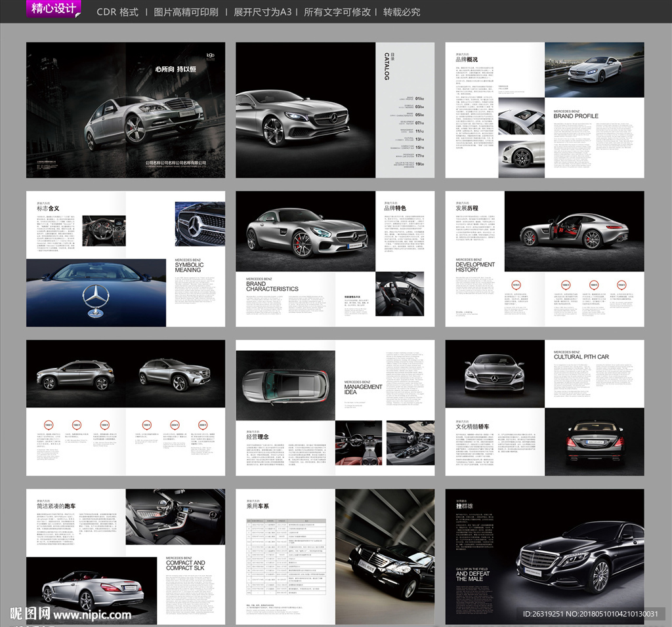This screenshot has width=672, height=627.
Task: Open the silver convertible SLK photo
Action: point(92,591)
